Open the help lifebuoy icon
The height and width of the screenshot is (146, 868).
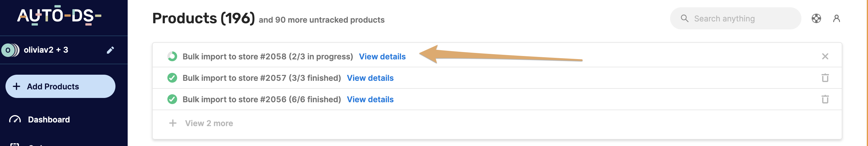(x=816, y=18)
